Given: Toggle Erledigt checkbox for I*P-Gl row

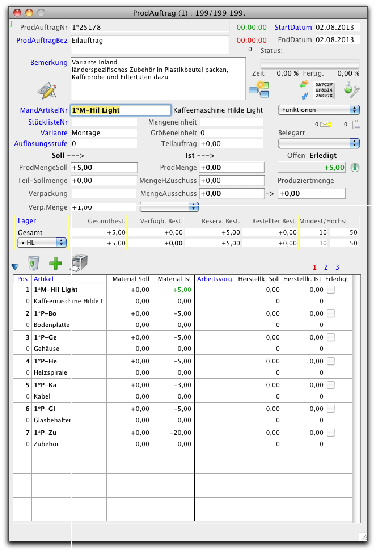Looking at the screenshot, I should [x=331, y=409].
